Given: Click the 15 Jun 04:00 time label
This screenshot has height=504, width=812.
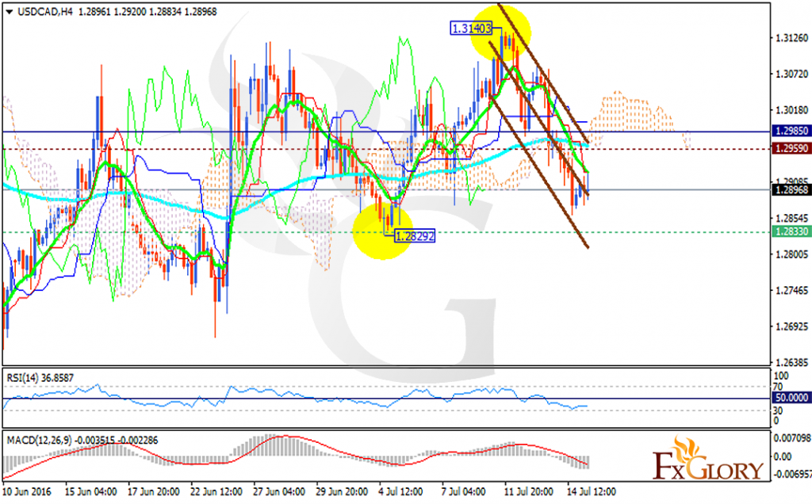Looking at the screenshot, I should [x=90, y=491].
